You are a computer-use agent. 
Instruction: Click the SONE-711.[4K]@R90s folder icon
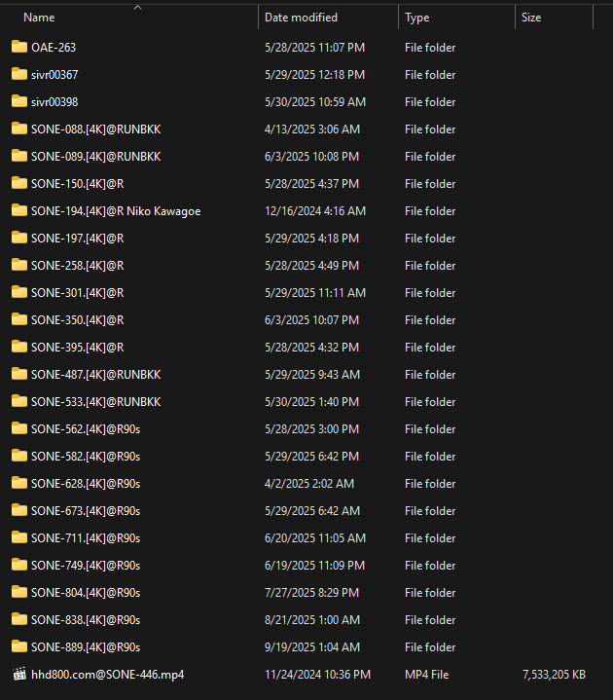coord(19,536)
